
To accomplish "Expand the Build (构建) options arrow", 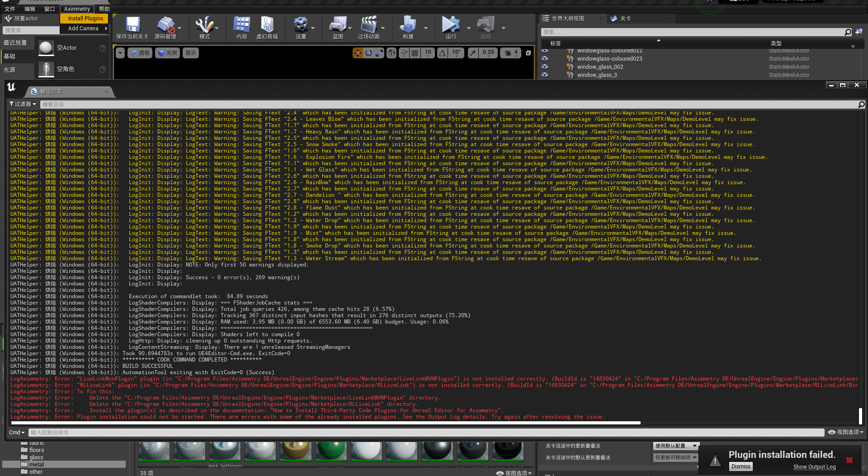I will (x=425, y=28).
